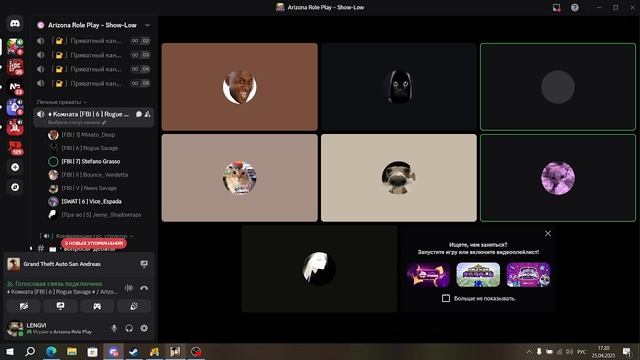Open the Голосовая связь подключена connection info
The width and height of the screenshot is (640, 360).
(x=58, y=284)
